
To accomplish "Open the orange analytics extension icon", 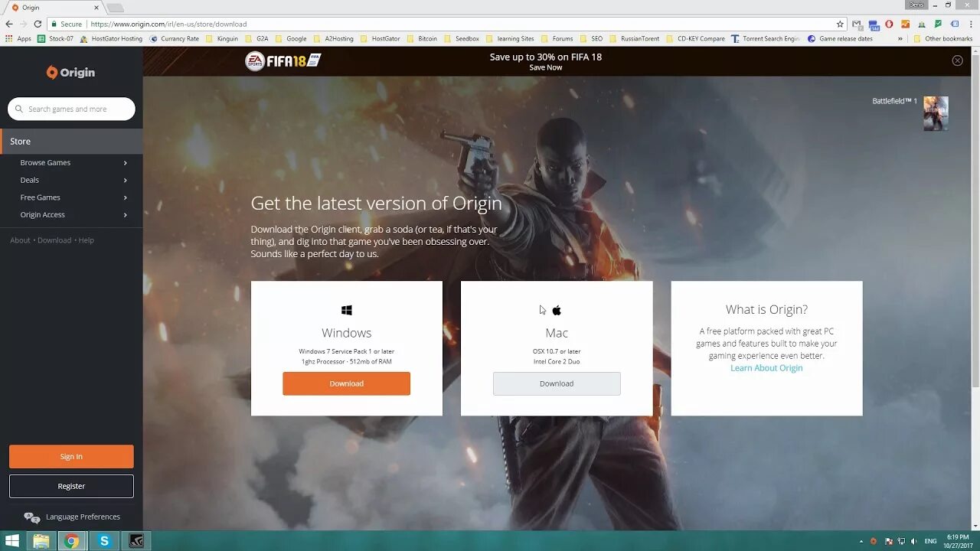I will pos(905,24).
